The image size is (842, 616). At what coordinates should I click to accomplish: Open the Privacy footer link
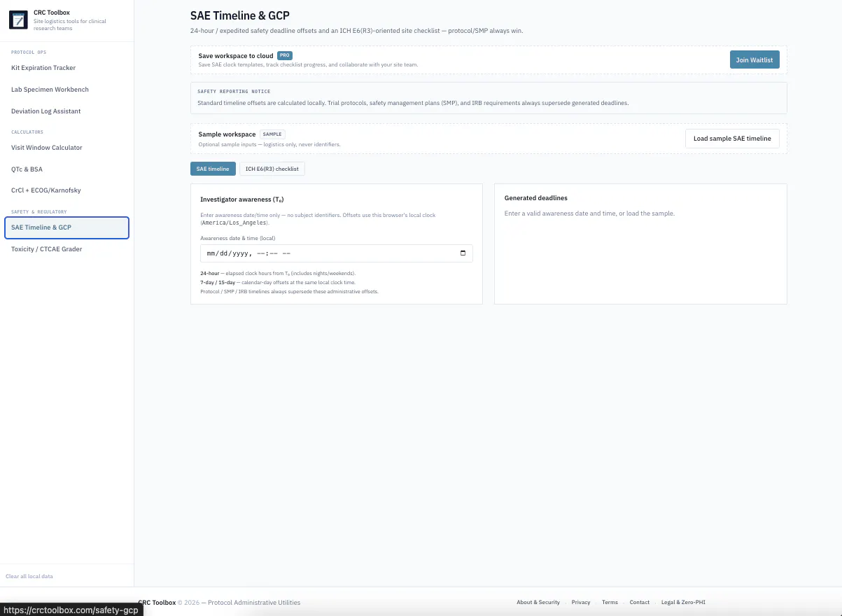click(x=581, y=602)
